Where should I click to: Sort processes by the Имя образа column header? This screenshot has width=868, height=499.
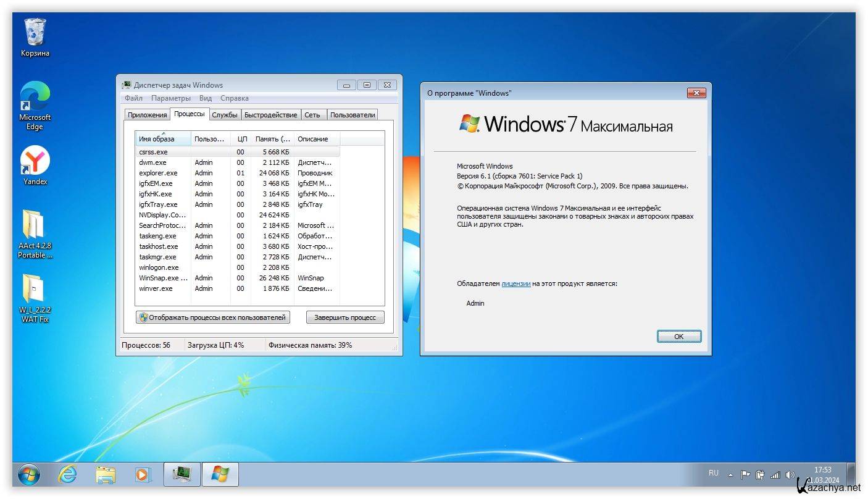(157, 139)
